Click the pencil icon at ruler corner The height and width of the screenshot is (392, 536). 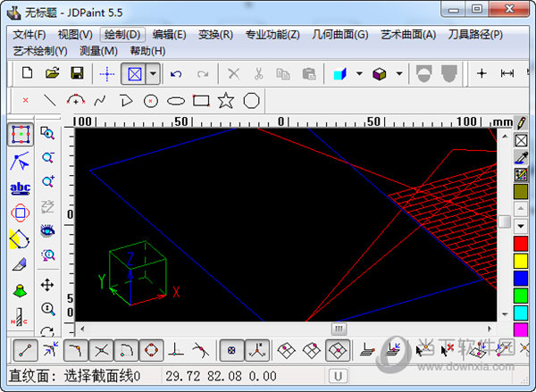pos(521,122)
